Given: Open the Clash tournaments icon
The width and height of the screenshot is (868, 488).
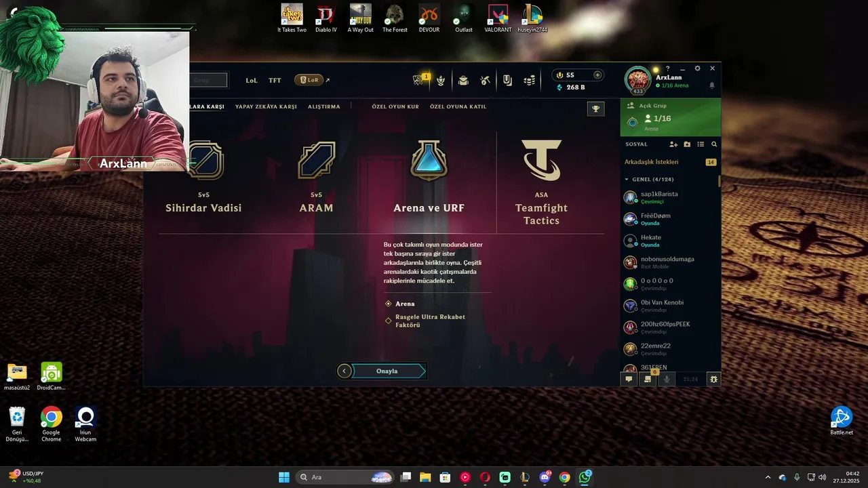Looking at the screenshot, I should pyautogui.click(x=419, y=80).
